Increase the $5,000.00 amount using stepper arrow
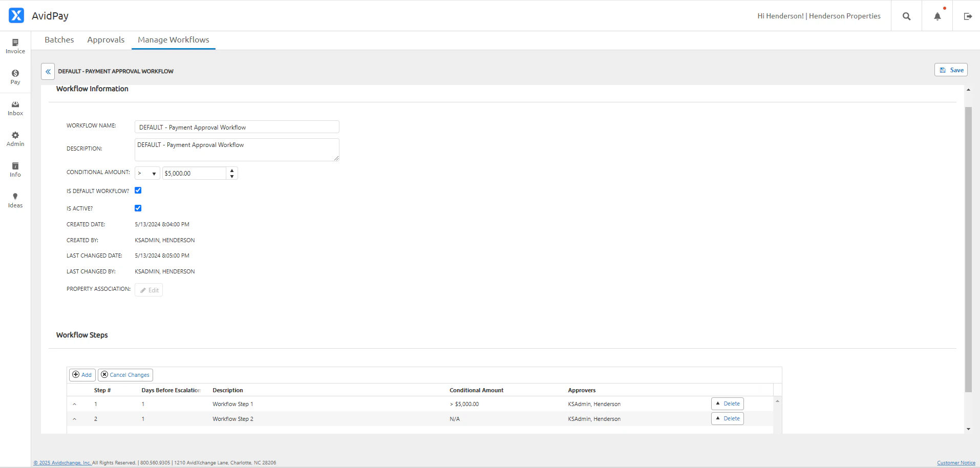Image resolution: width=980 pixels, height=468 pixels. (231, 171)
